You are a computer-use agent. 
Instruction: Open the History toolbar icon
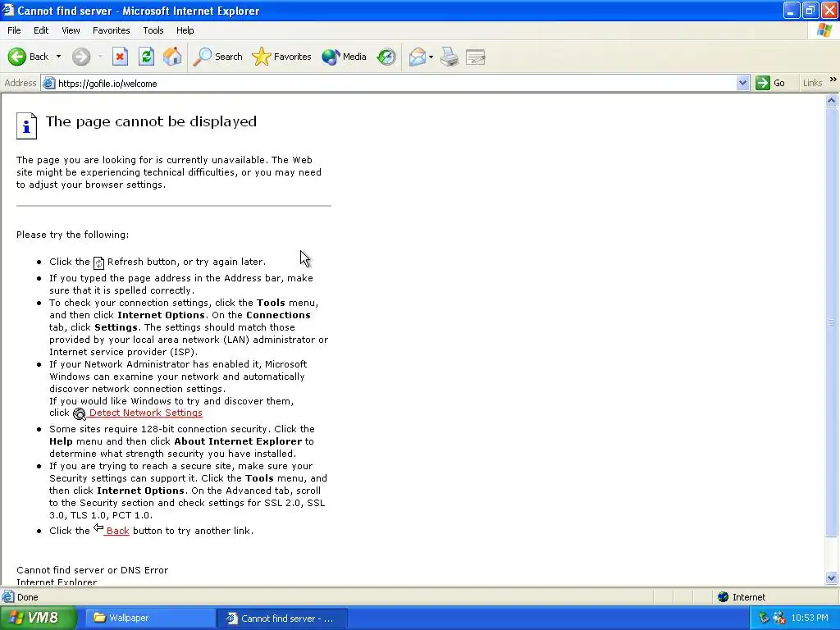click(386, 57)
